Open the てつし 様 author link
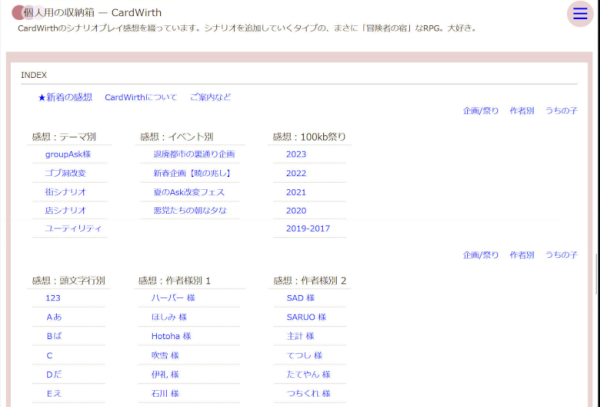This screenshot has width=600, height=407. 304,355
